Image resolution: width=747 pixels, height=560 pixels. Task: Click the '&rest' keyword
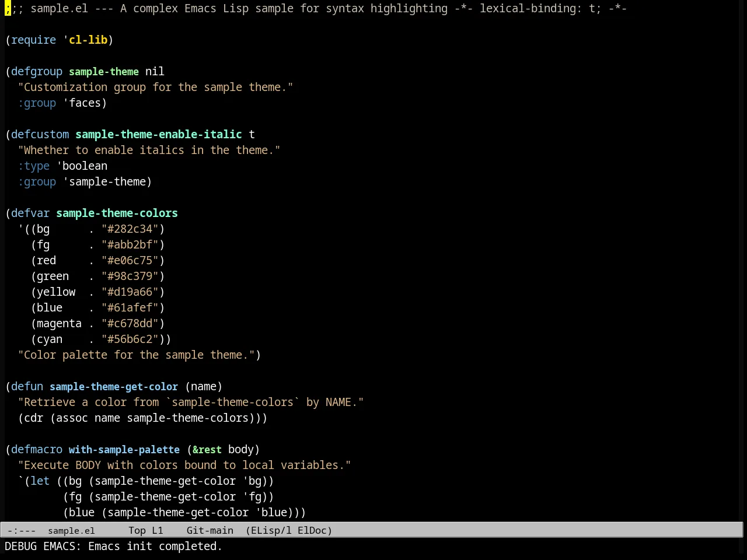point(207,449)
